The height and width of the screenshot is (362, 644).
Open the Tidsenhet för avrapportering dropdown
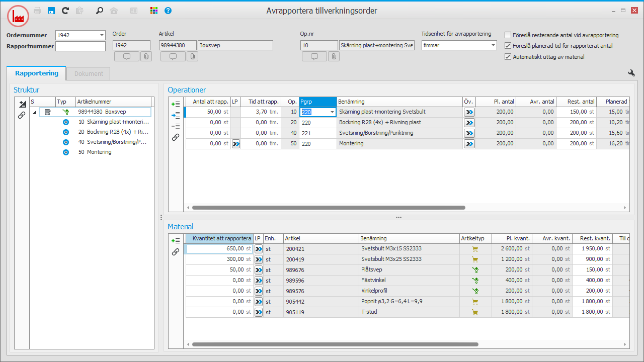click(x=493, y=45)
